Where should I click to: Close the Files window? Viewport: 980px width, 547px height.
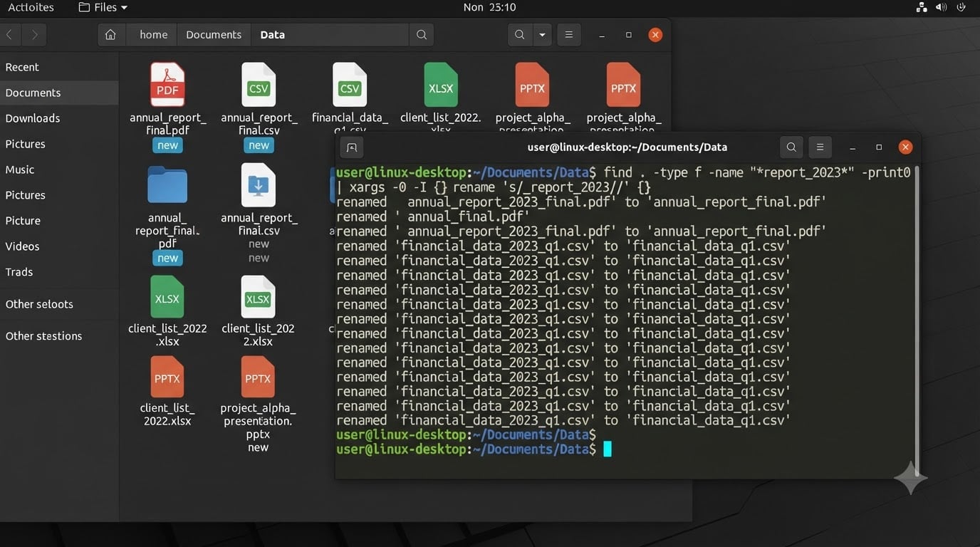pos(655,34)
